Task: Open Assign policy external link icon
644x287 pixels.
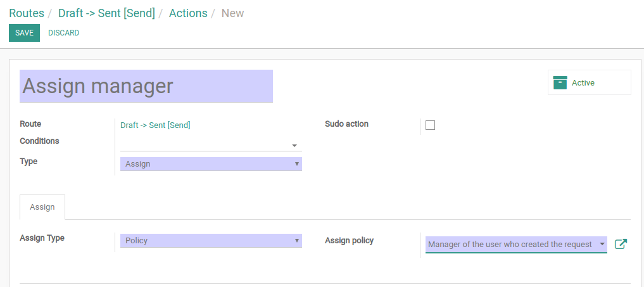Action: 621,244
